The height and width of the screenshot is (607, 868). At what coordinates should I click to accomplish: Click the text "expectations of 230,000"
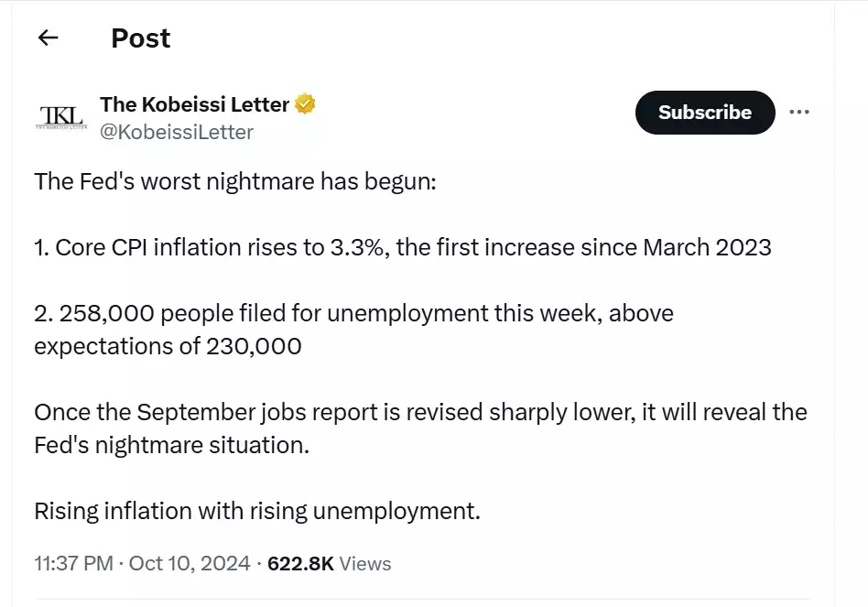(168, 346)
